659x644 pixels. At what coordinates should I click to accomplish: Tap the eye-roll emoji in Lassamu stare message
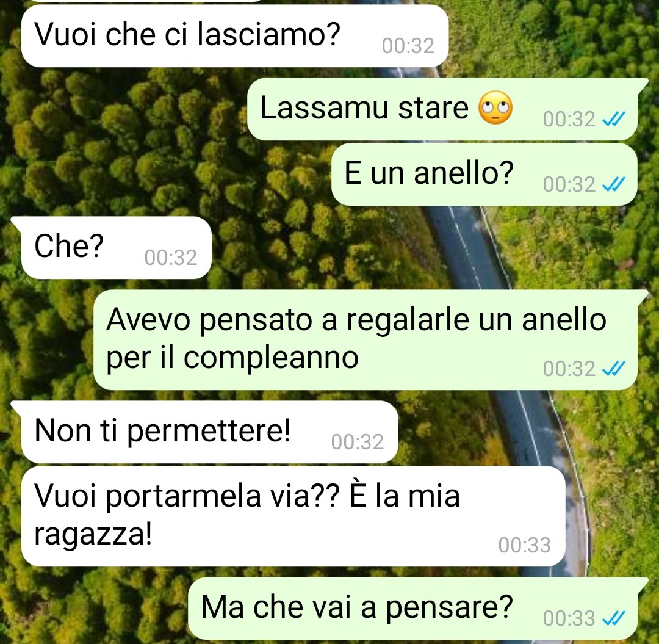tap(495, 107)
